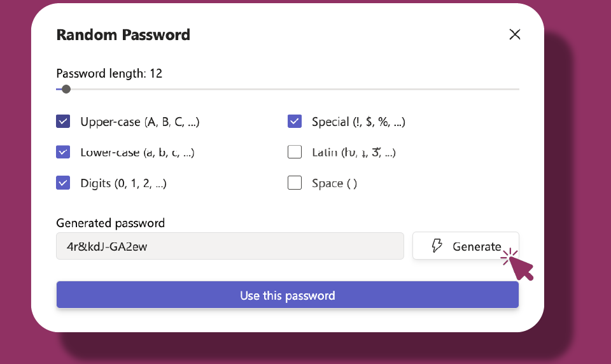The width and height of the screenshot is (611, 364).
Task: Toggle off the Digits checkbox
Action: pos(63,183)
